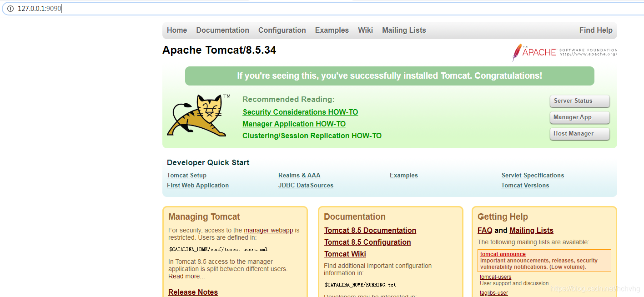Open Security Considerations HOW-TO link
The width and height of the screenshot is (644, 297).
pyautogui.click(x=300, y=112)
